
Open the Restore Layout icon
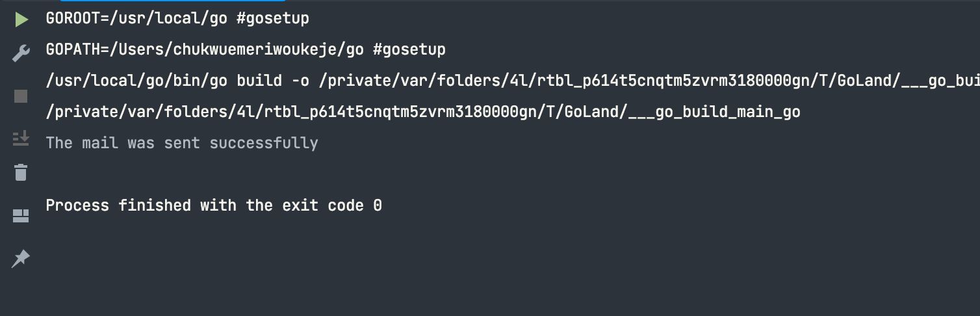21,215
